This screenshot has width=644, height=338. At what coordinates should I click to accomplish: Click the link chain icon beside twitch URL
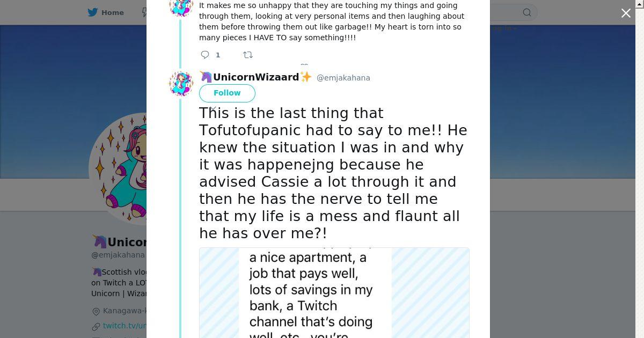coord(96,326)
